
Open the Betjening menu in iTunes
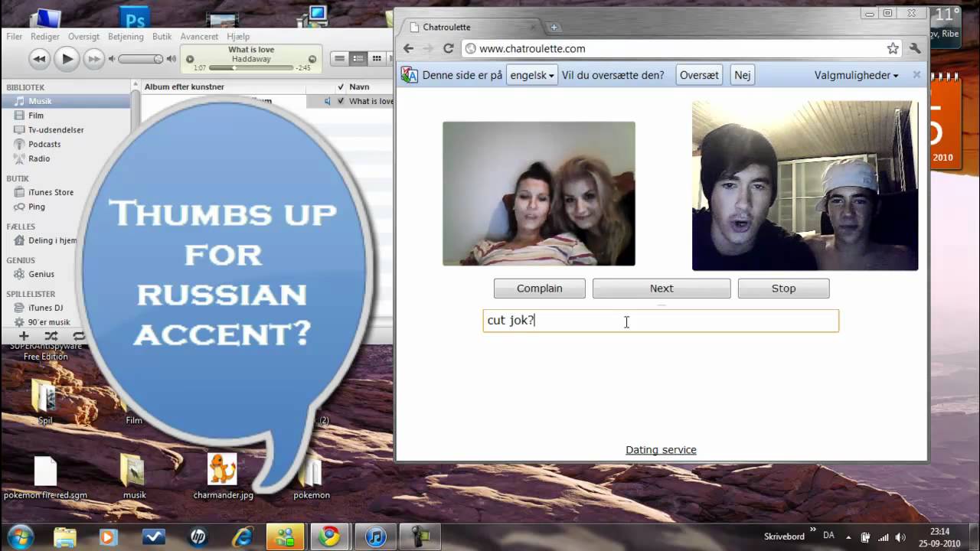(x=126, y=37)
